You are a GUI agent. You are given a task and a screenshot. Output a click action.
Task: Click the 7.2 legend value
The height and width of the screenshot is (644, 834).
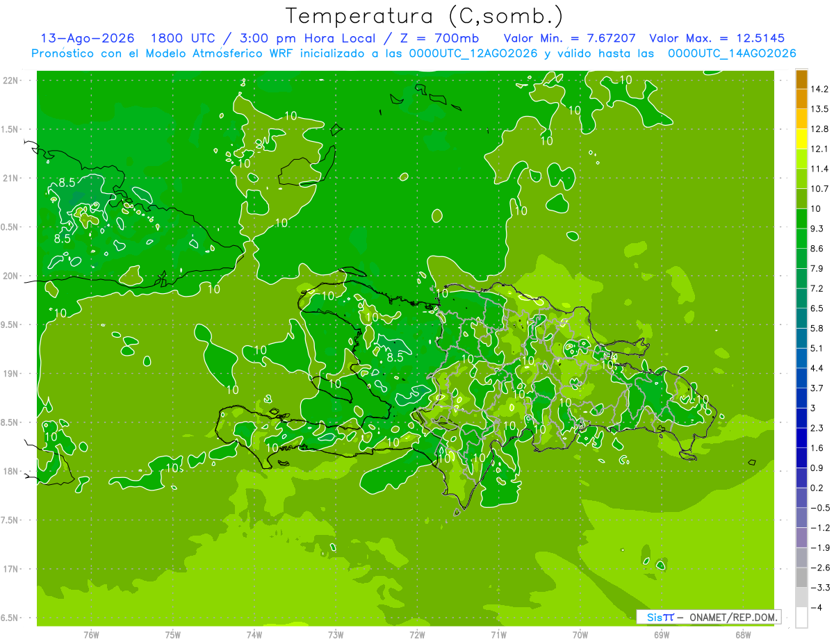tap(817, 288)
